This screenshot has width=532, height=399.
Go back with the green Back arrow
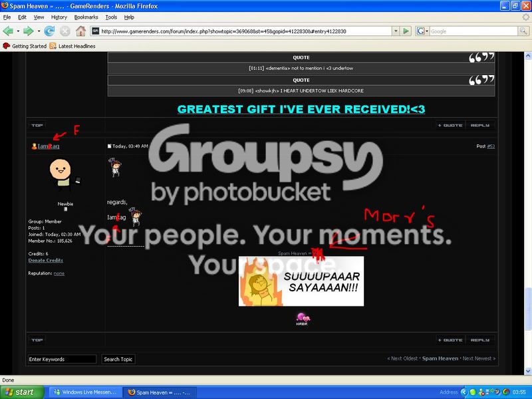point(8,31)
